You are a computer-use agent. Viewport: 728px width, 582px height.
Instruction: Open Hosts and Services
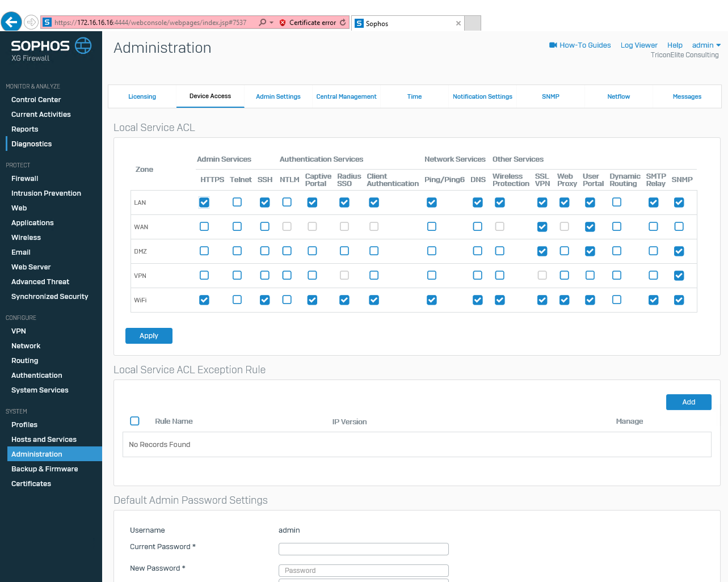(x=44, y=440)
